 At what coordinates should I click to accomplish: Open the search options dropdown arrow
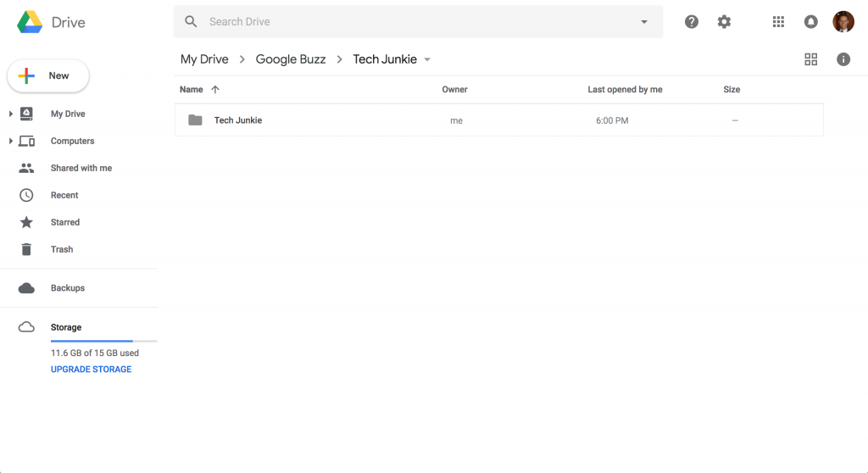(644, 21)
